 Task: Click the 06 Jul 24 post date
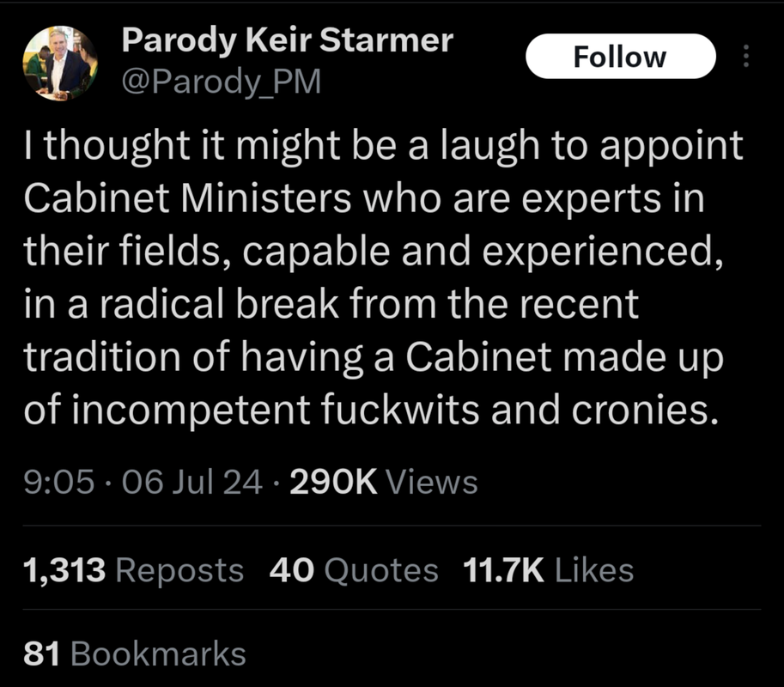[192, 482]
